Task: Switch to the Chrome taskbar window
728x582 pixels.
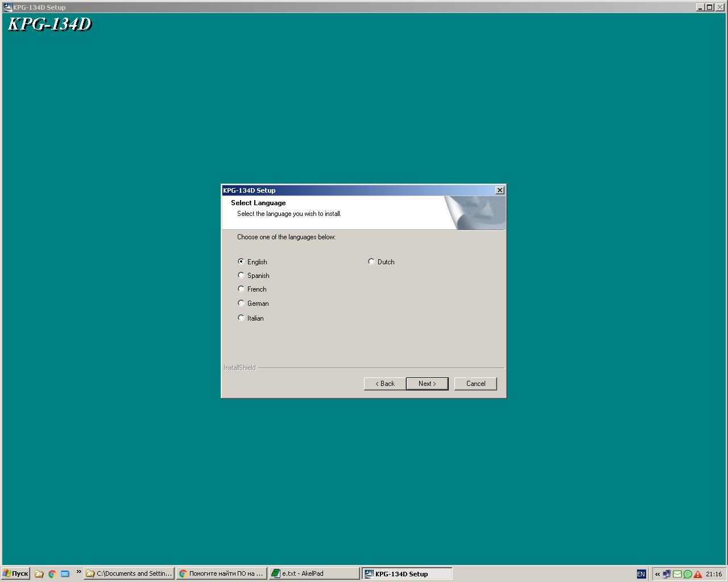Action: (222, 573)
